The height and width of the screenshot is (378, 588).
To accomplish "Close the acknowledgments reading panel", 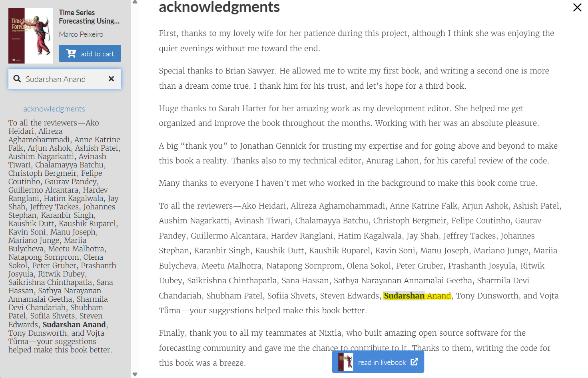I will click(x=577, y=8).
